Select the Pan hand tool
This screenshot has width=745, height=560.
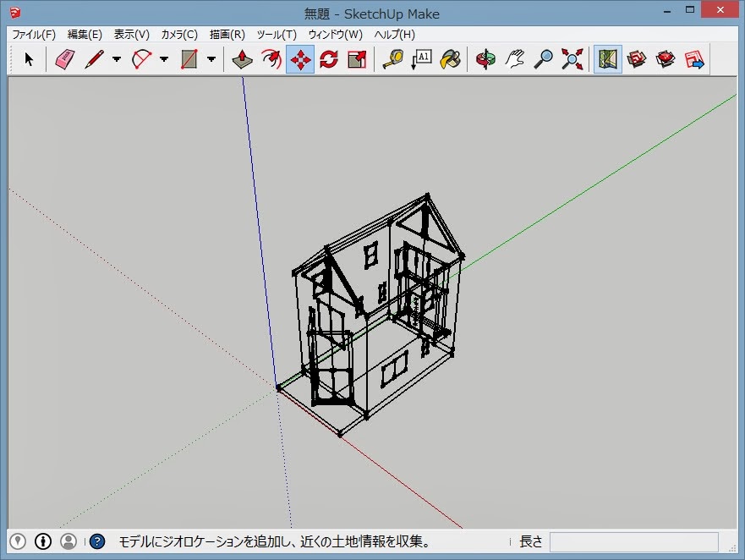[514, 59]
